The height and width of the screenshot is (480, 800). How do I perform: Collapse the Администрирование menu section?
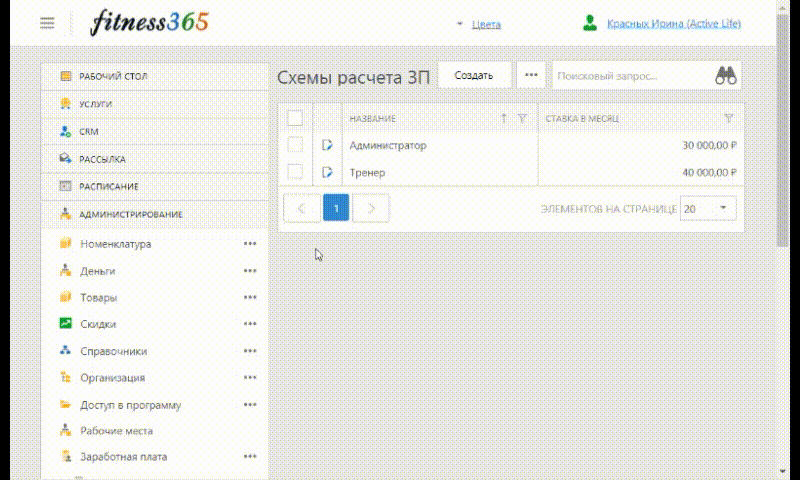(155, 214)
